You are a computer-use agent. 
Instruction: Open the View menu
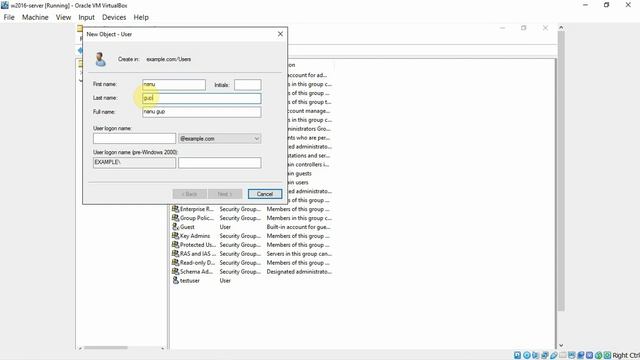coord(63,17)
